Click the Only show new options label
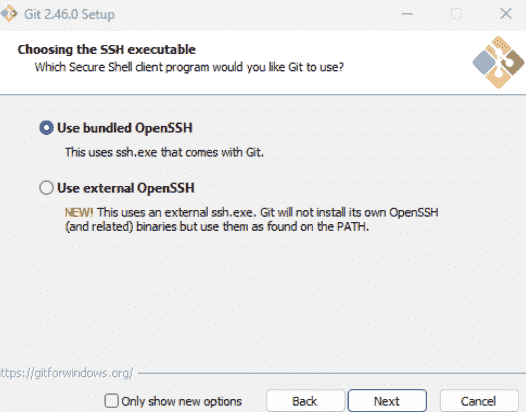The image size is (526, 412). (x=181, y=401)
